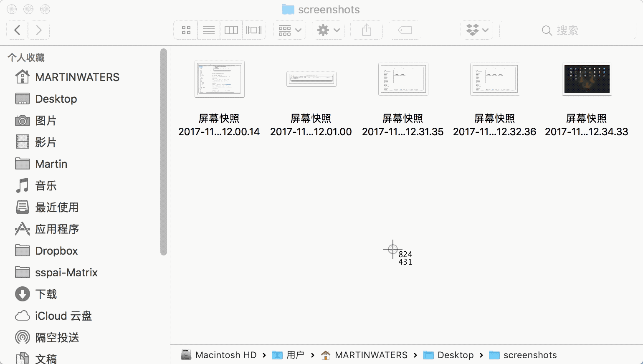Open 下载 in the sidebar
The width and height of the screenshot is (643, 364).
46,294
